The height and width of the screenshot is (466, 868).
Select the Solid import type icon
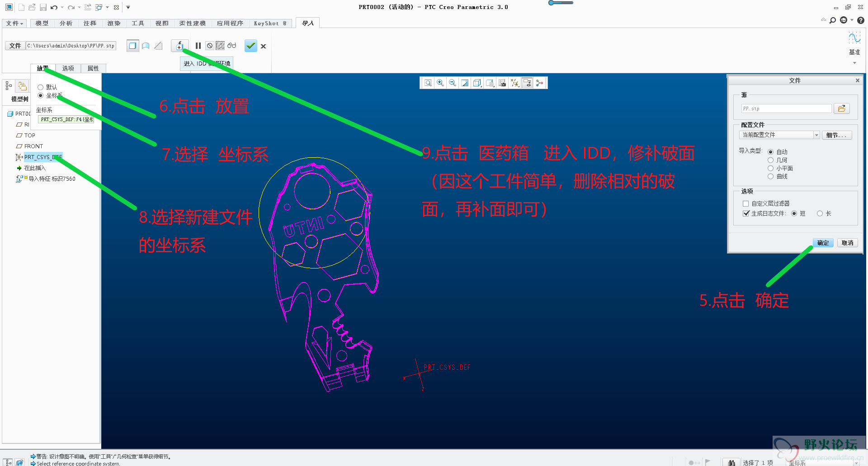point(132,46)
